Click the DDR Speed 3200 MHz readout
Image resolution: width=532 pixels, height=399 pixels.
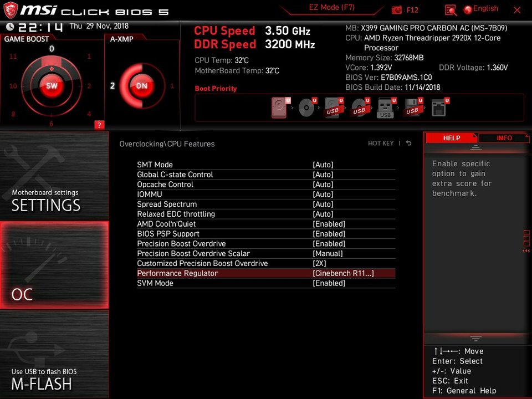[x=254, y=44]
